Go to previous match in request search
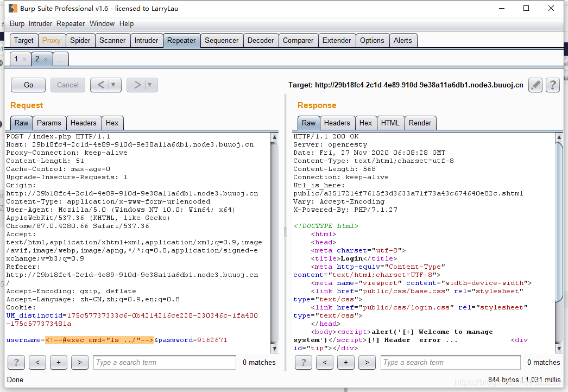Screen dimensions: 568x392 tap(37, 362)
